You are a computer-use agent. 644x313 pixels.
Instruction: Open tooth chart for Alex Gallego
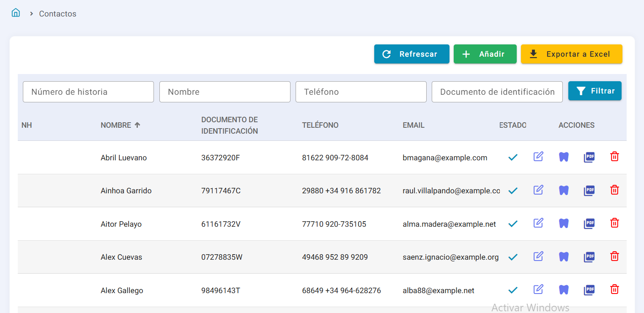pyautogui.click(x=564, y=290)
